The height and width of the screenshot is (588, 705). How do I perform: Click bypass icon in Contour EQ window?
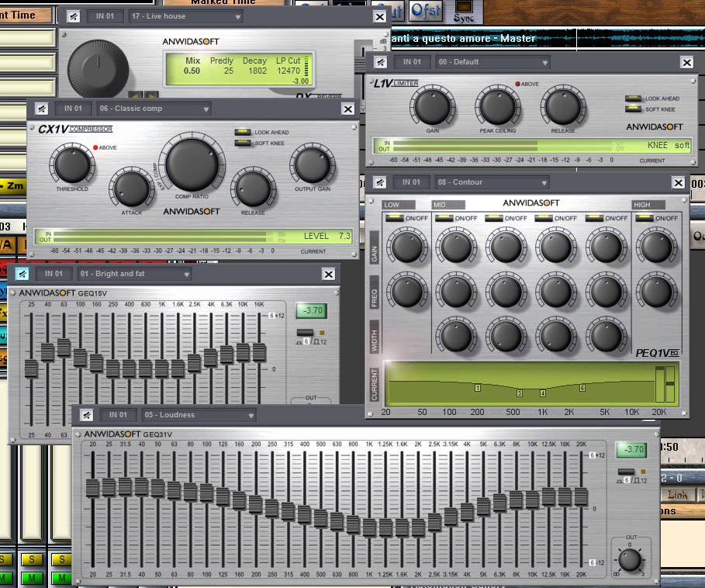click(380, 182)
